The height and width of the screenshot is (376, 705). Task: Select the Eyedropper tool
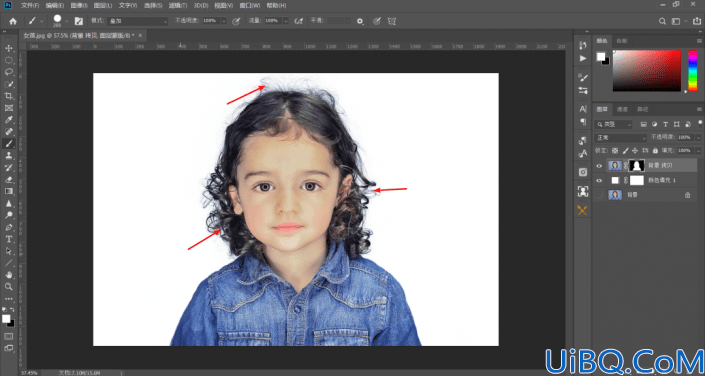pyautogui.click(x=9, y=120)
